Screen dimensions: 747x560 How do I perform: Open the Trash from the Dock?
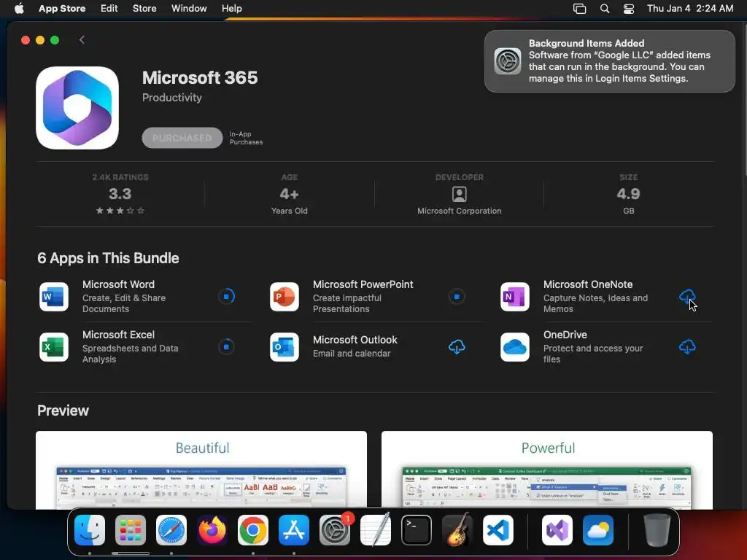coord(657,530)
